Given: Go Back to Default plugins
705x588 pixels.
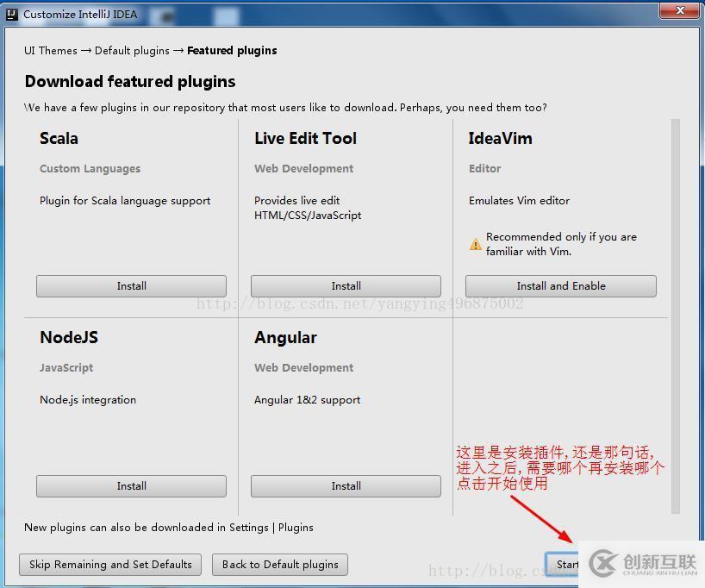Looking at the screenshot, I should tap(280, 565).
